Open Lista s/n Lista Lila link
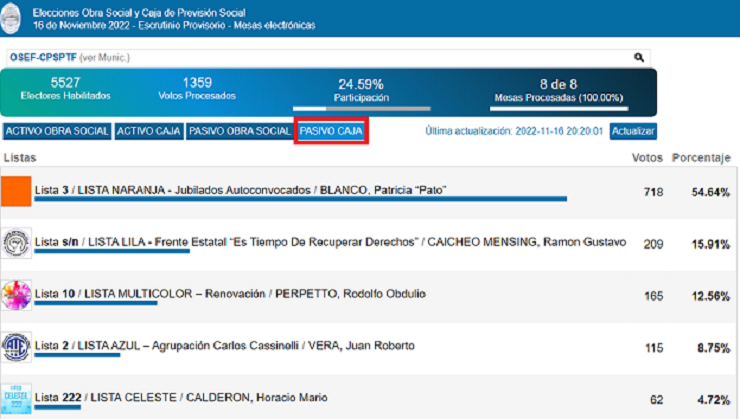Viewport: 740px width, 419px height. pyautogui.click(x=330, y=242)
